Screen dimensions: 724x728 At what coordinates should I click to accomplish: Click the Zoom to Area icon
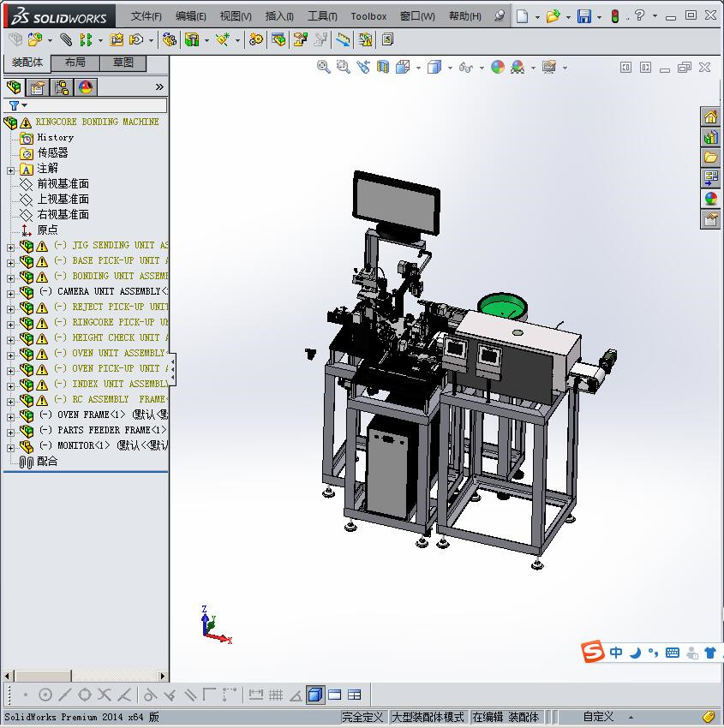344,68
